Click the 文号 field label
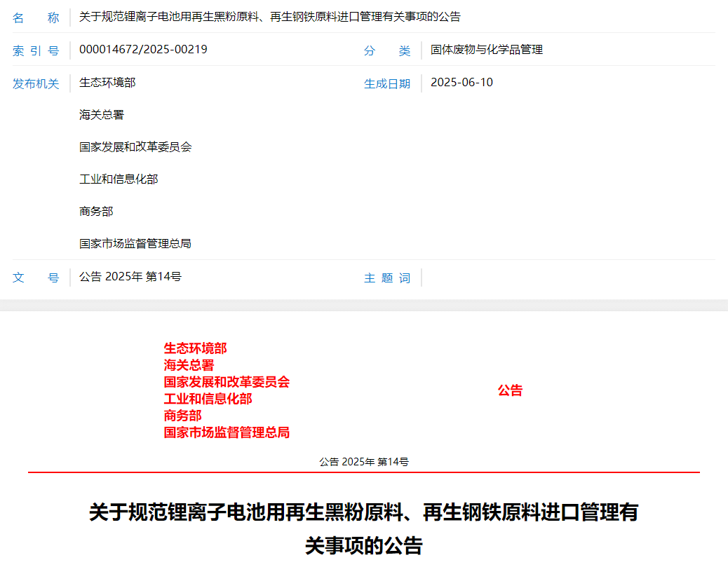 36,278
